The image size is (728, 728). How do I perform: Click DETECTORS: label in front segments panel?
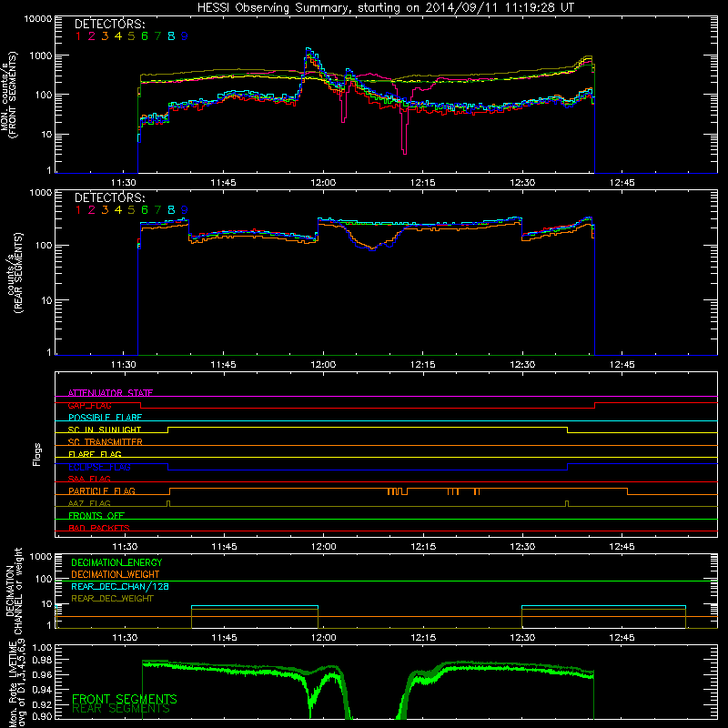[110, 24]
